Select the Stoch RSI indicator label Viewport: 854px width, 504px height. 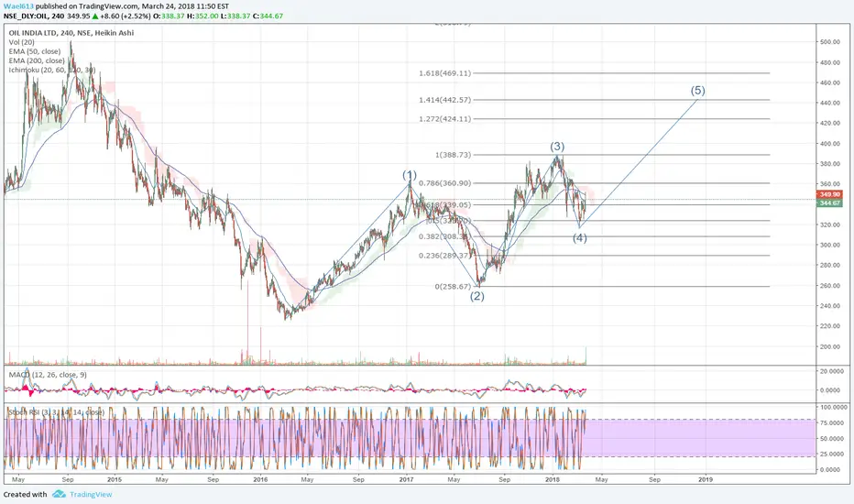(x=56, y=412)
